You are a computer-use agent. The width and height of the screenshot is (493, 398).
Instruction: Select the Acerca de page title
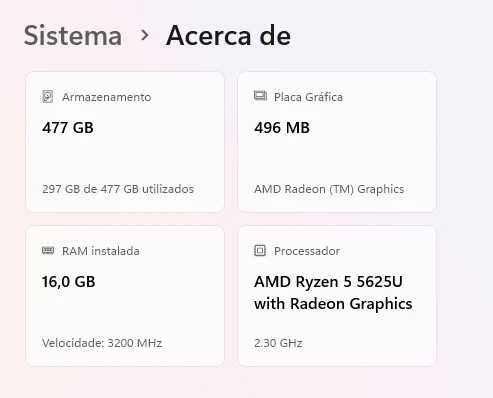tap(228, 35)
